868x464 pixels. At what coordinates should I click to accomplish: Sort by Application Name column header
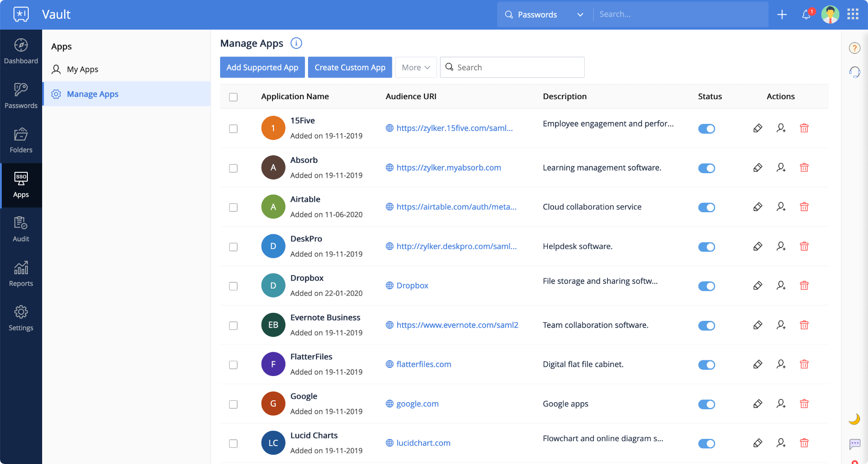click(295, 96)
